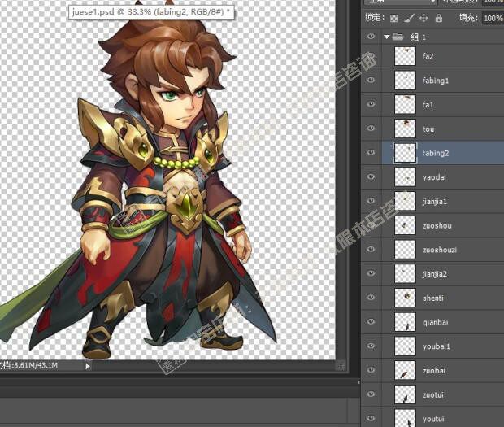Screen dimensions: 504x427
Task: Click the yaodai layer thumbnail
Action: (x=405, y=177)
